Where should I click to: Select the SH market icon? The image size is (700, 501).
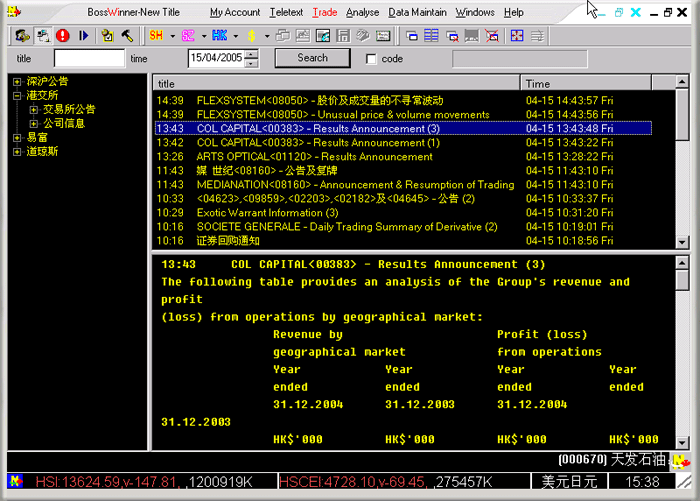(x=156, y=36)
